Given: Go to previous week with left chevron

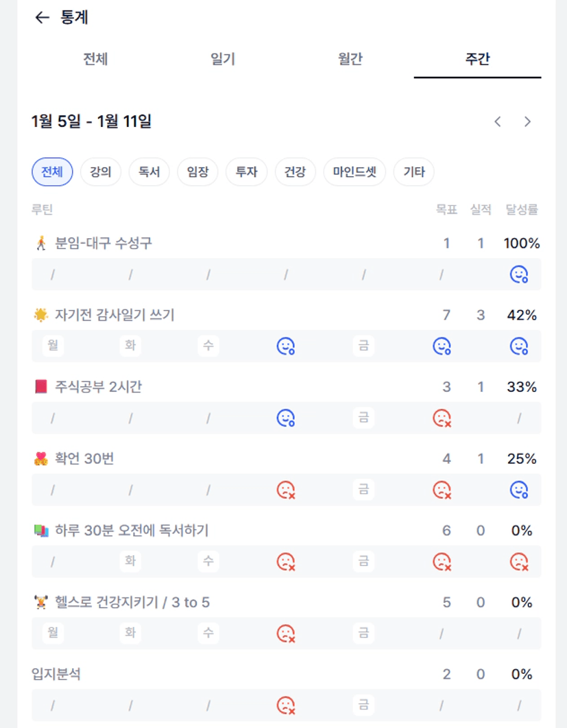Looking at the screenshot, I should [498, 121].
